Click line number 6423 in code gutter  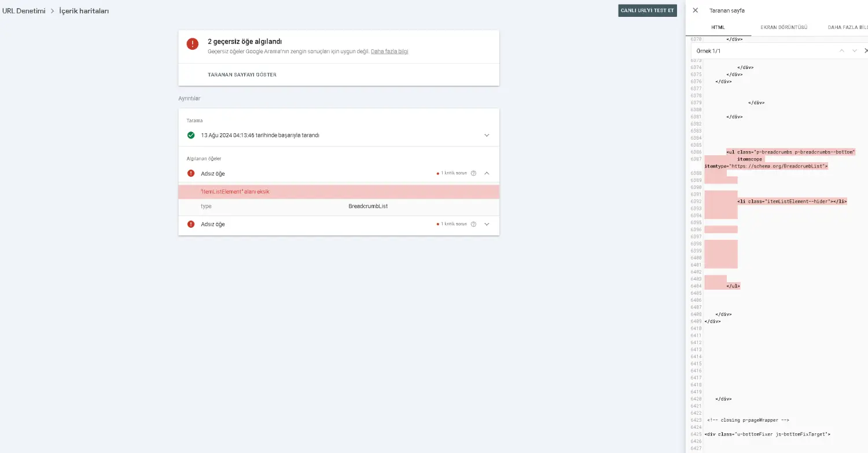(696, 420)
